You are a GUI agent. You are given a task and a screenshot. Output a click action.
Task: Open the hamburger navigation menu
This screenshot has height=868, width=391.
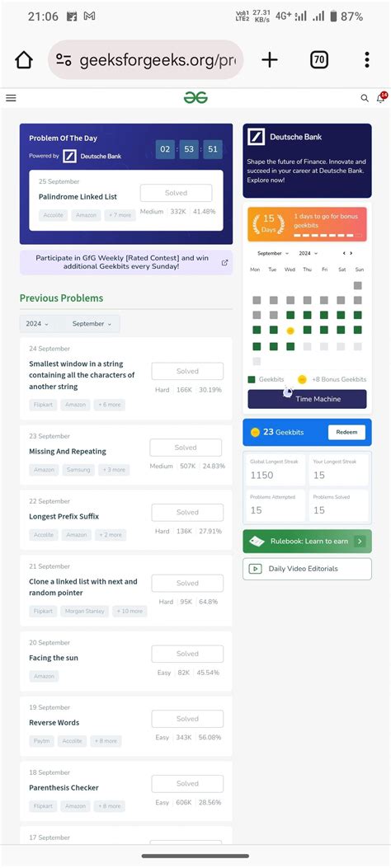[x=11, y=98]
